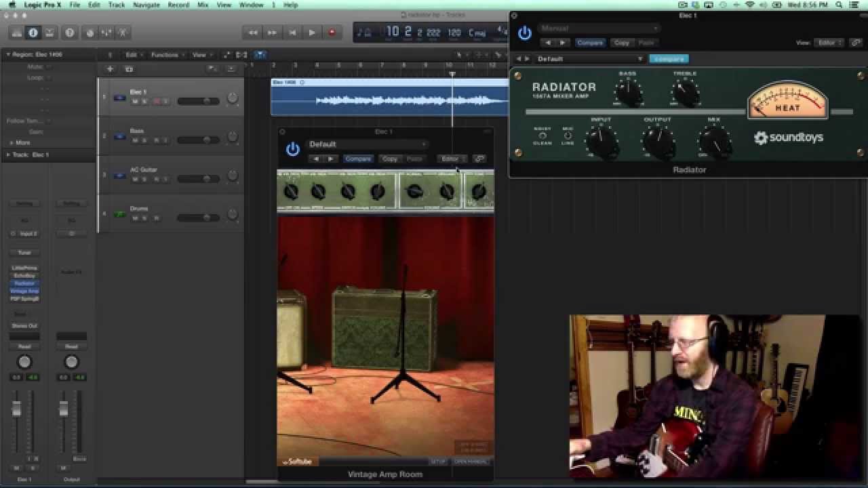Click the Elec 1 track icon
868x488 pixels.
[119, 98]
